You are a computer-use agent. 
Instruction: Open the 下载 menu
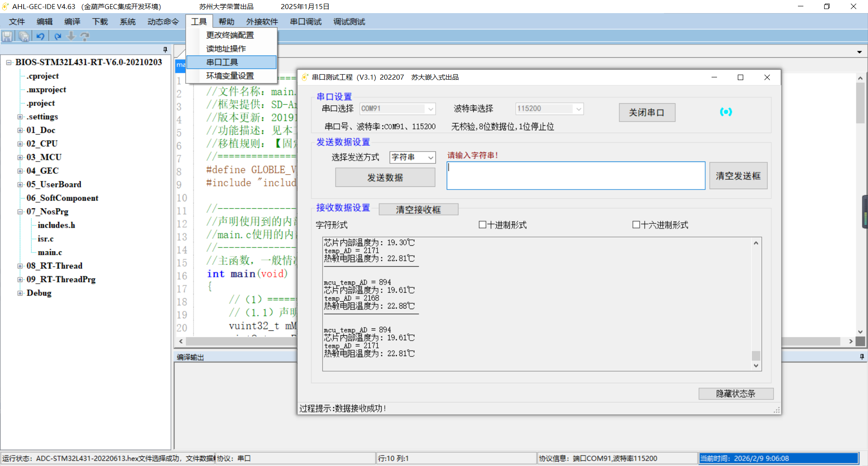[100, 22]
